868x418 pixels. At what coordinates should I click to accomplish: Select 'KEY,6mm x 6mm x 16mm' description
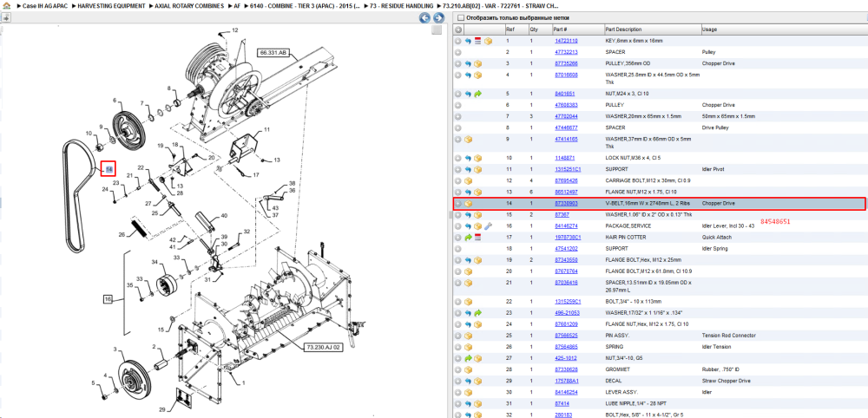(x=634, y=41)
